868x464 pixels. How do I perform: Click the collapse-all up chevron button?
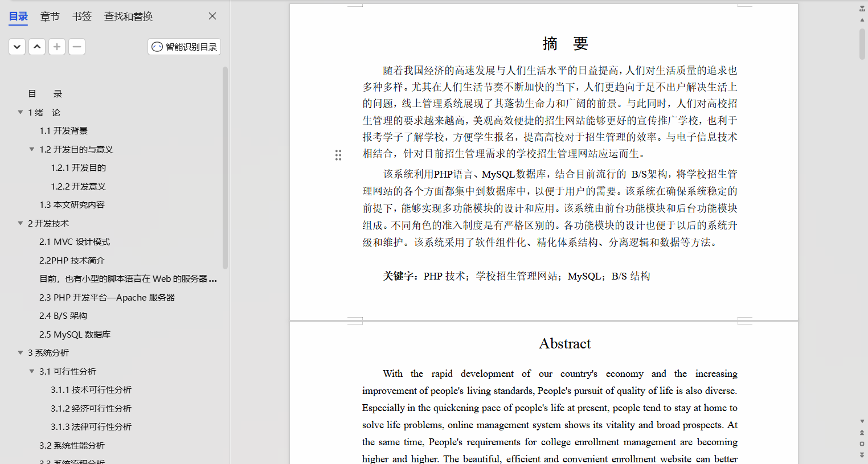point(37,47)
